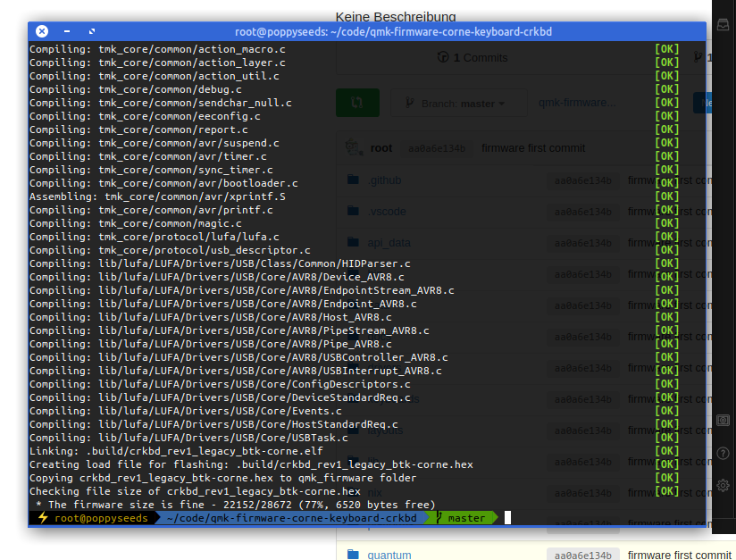
Task: Click the line ending in 'Core/USBTask.c'
Action: tap(188, 438)
